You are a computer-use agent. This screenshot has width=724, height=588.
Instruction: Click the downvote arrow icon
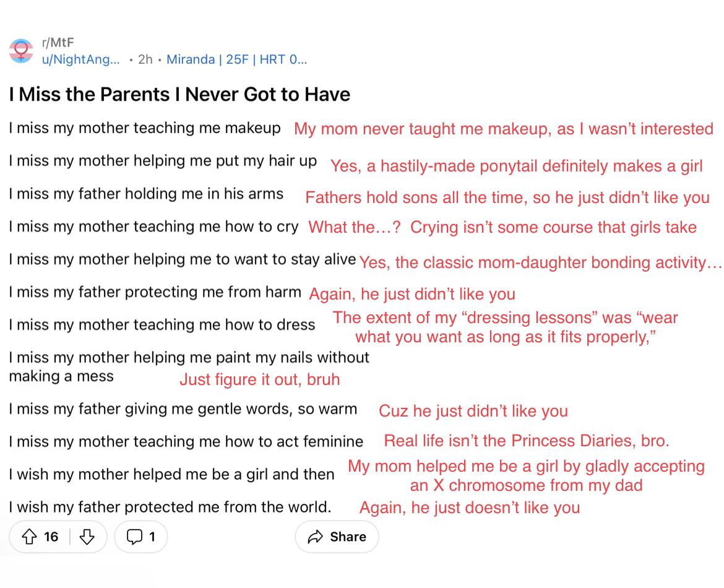pyautogui.click(x=87, y=536)
